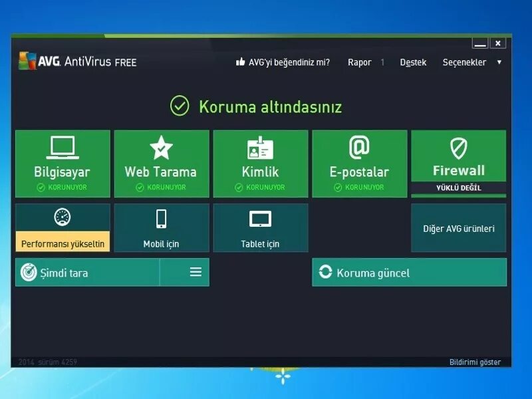
Task: Minimize the AVG window
Action: click(x=480, y=43)
